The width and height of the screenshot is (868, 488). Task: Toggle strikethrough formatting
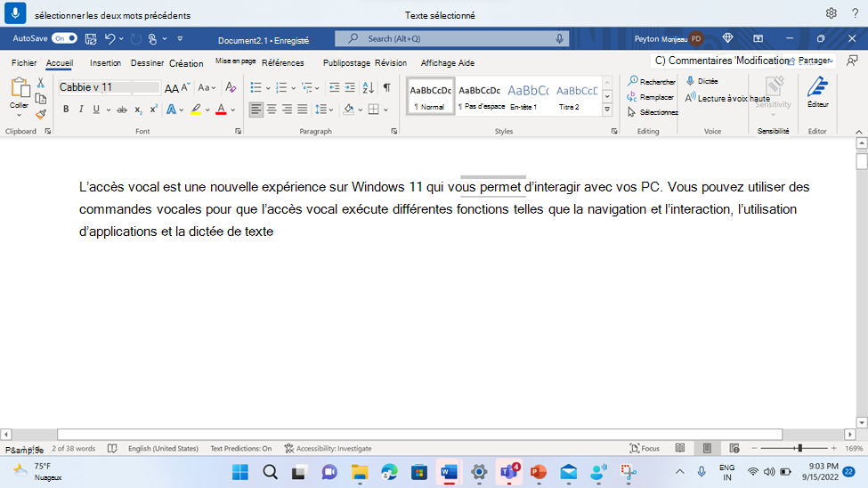pyautogui.click(x=122, y=110)
